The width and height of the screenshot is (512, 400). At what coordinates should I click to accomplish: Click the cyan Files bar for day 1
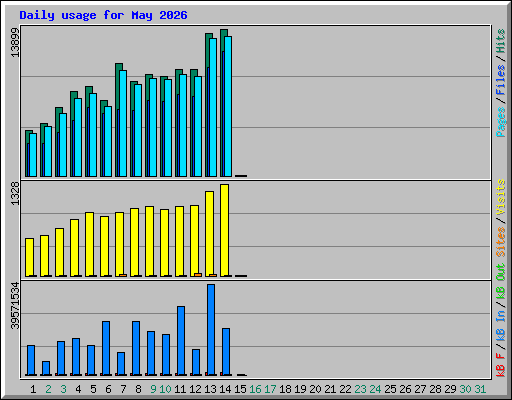33,155
